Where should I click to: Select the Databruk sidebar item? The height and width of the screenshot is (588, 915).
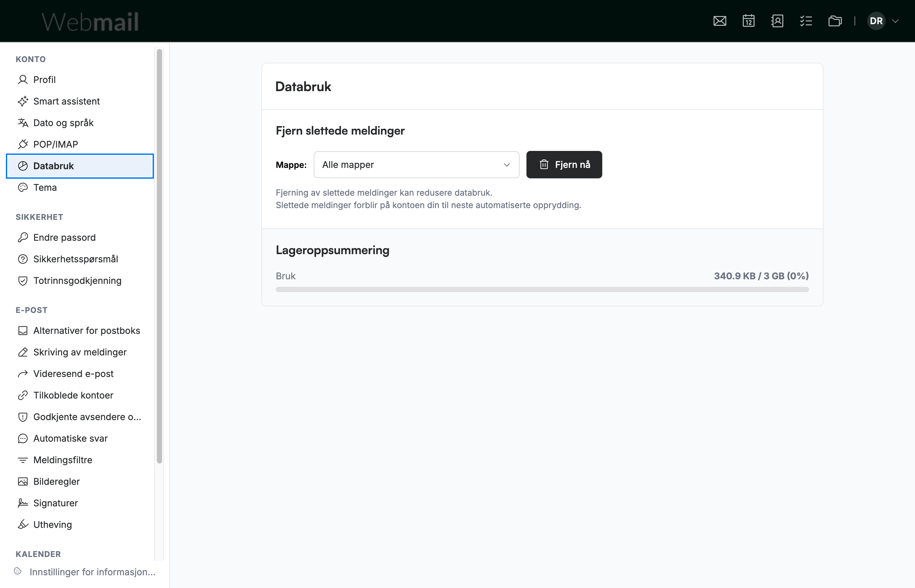pyautogui.click(x=80, y=166)
